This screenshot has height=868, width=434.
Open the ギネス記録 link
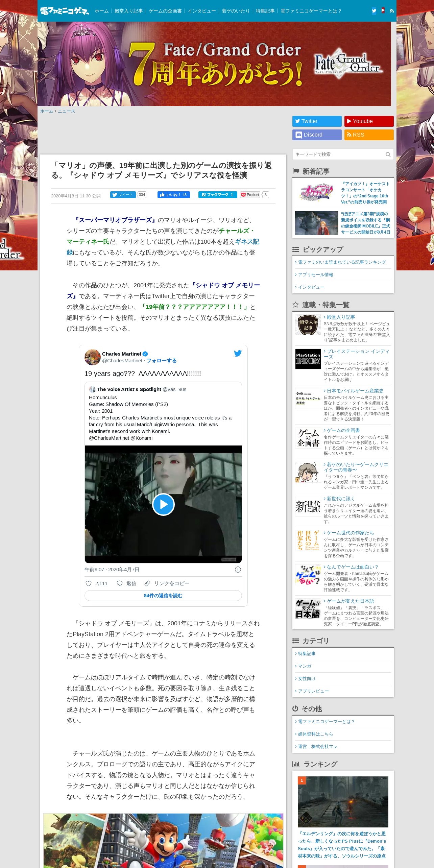(x=247, y=242)
